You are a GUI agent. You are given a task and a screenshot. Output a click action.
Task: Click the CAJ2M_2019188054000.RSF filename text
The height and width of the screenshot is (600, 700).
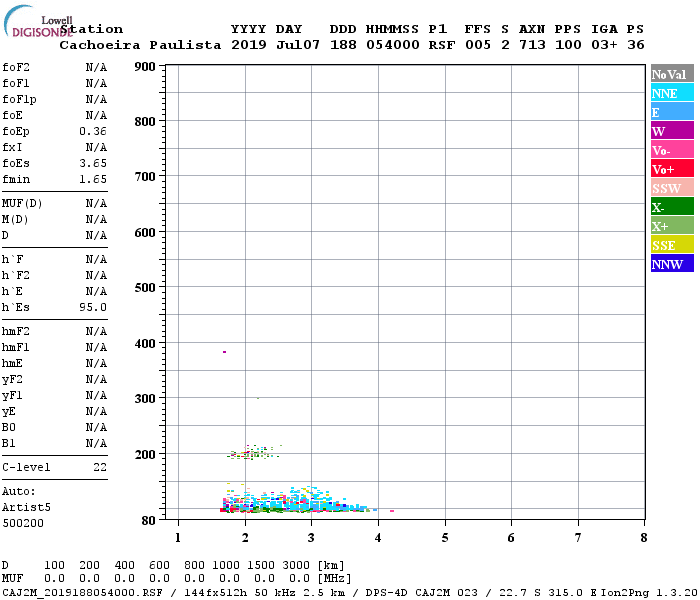(x=82, y=592)
